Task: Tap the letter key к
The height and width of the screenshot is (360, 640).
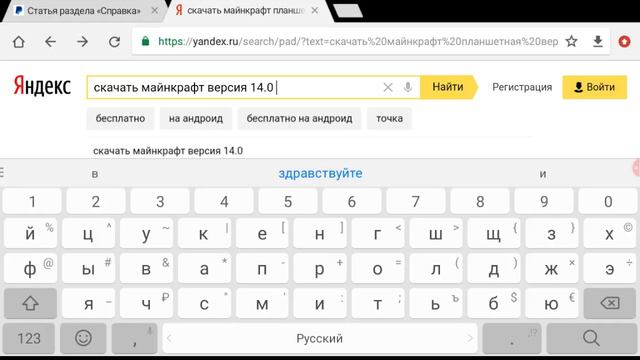Action: pos(204,234)
